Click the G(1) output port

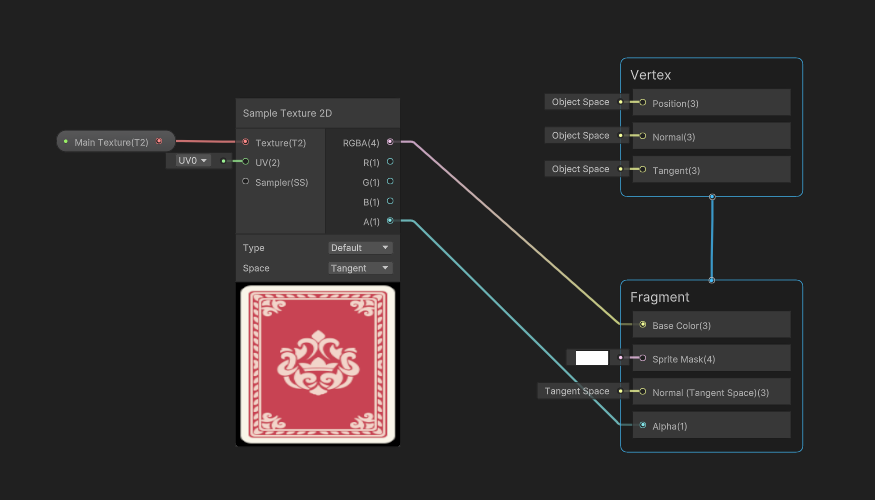pos(390,182)
